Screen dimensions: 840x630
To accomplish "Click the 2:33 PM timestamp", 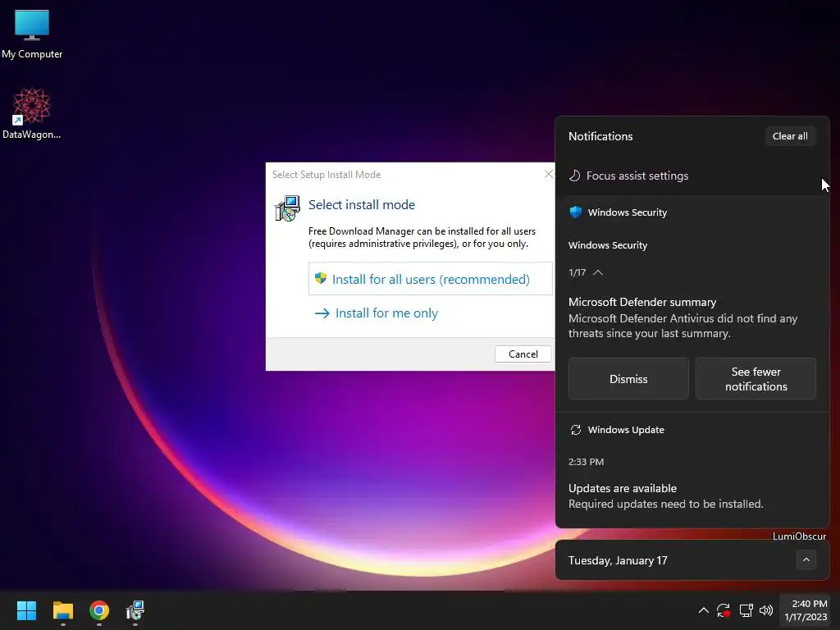I will [586, 462].
